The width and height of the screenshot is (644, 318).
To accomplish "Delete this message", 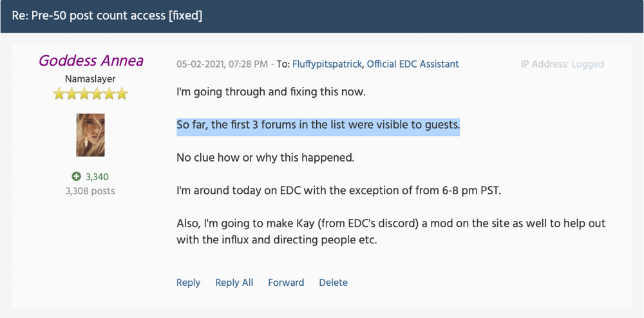I will point(333,283).
